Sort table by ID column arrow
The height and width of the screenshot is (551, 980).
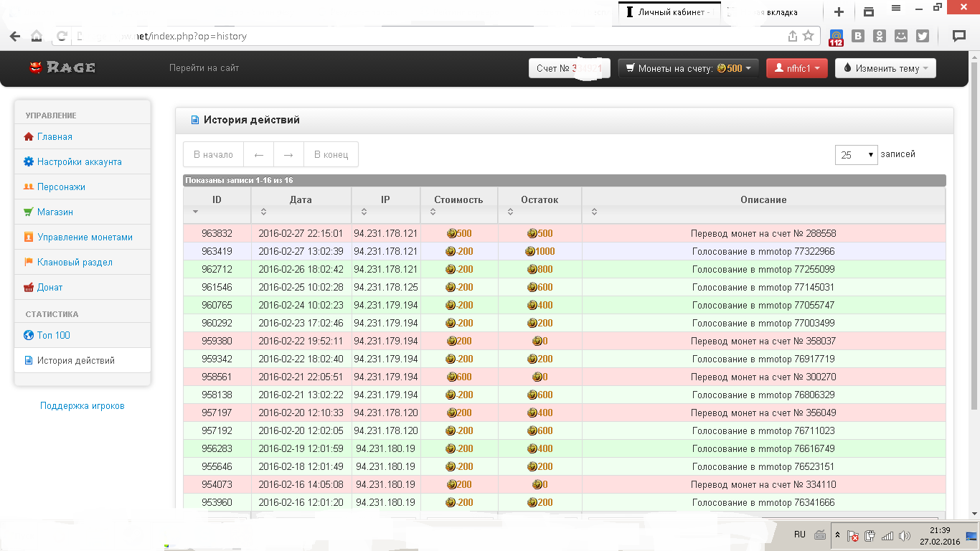[196, 212]
